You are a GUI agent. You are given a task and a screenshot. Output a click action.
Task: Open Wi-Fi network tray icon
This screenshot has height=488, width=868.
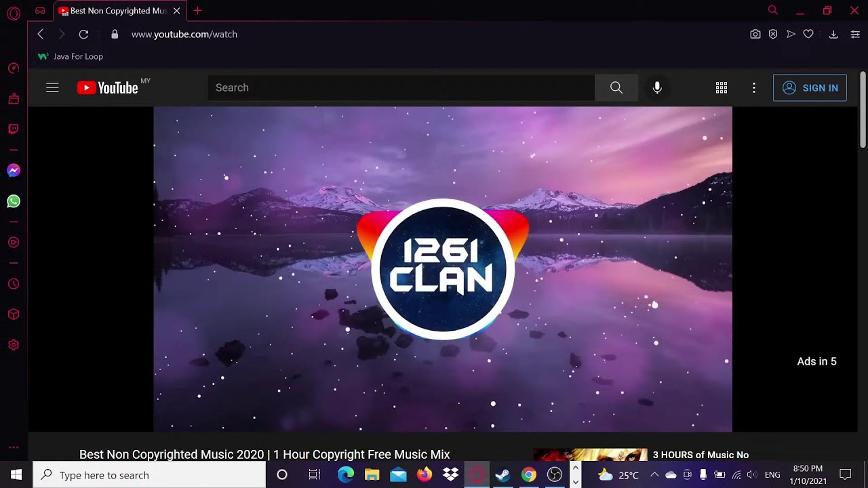pos(736,475)
